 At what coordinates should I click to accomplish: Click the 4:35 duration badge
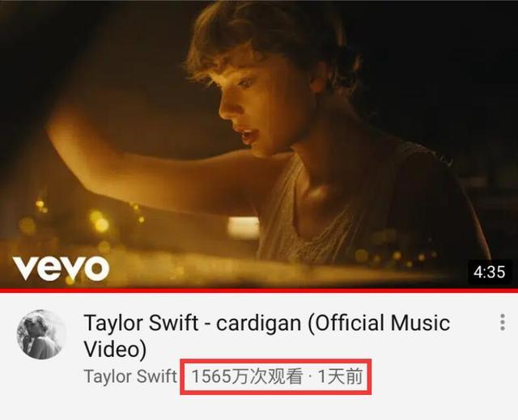(489, 272)
